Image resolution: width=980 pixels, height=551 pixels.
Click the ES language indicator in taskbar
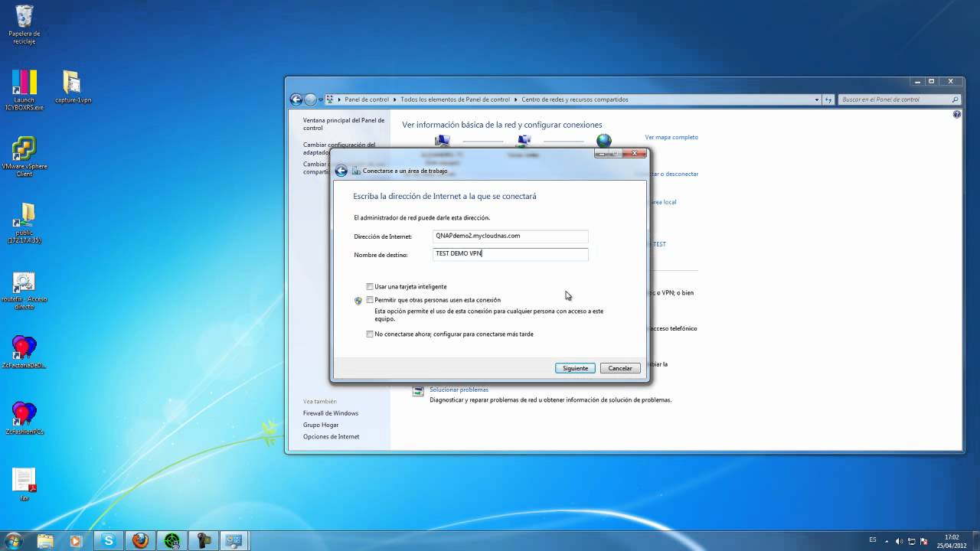872,540
